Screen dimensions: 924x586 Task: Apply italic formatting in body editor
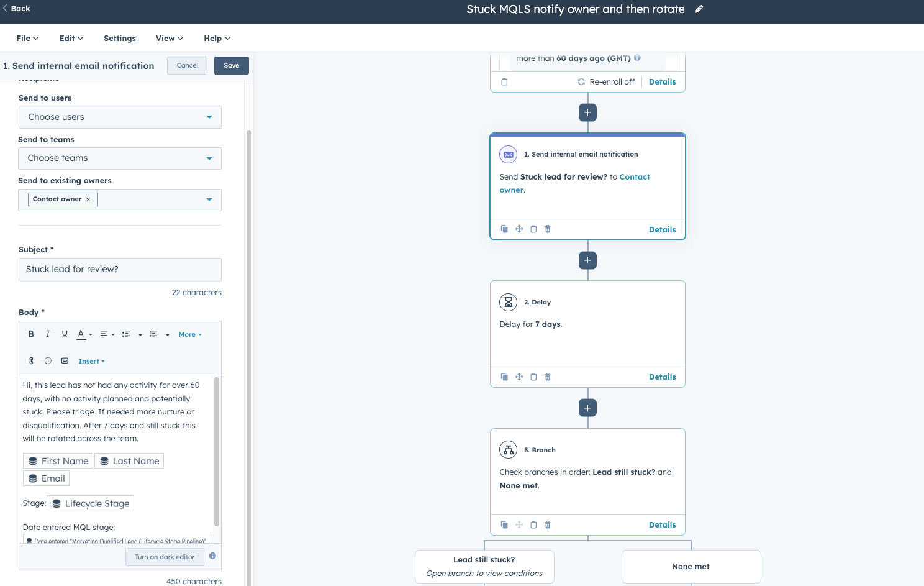tap(48, 334)
